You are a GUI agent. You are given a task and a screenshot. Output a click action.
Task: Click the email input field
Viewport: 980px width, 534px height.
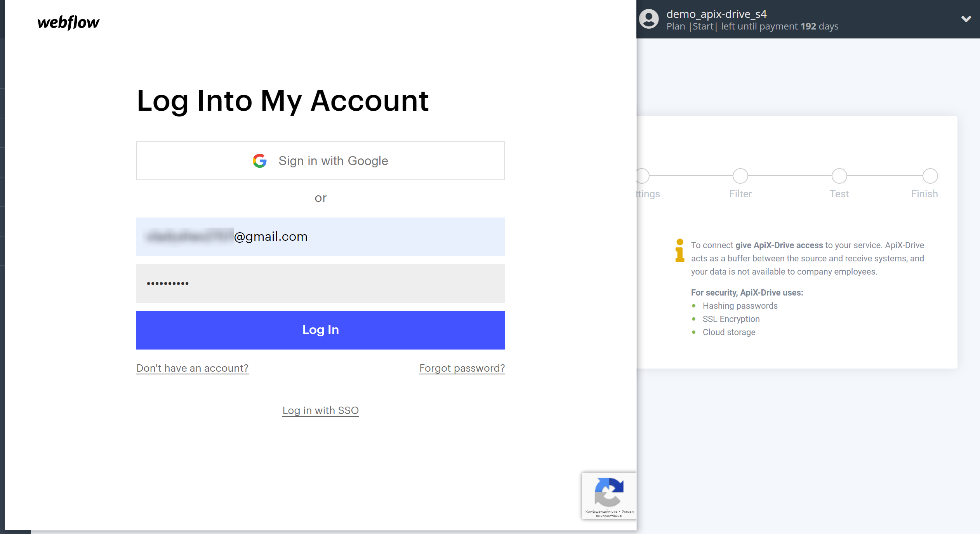click(x=321, y=237)
